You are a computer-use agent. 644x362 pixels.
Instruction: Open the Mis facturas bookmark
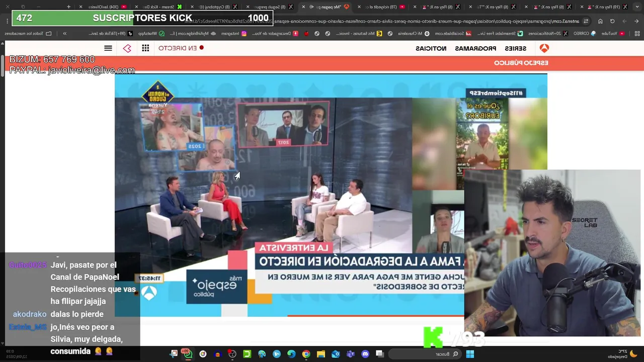pos(360,34)
